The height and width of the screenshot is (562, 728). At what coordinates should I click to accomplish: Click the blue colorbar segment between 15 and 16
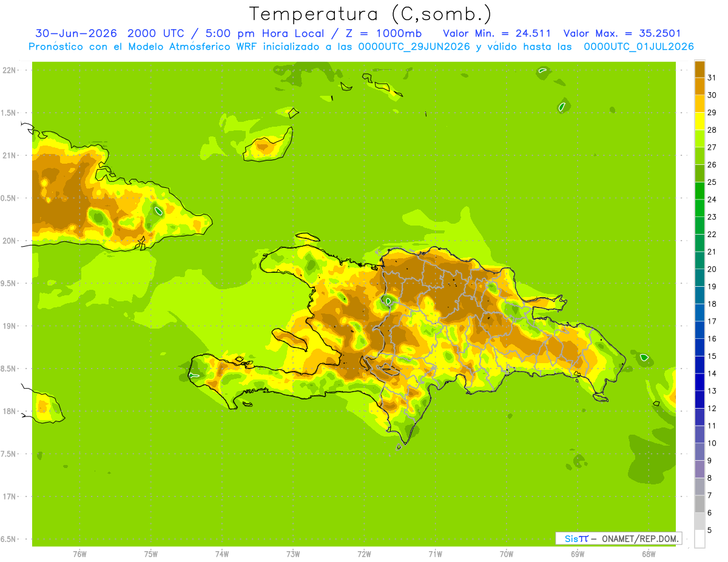point(699,347)
